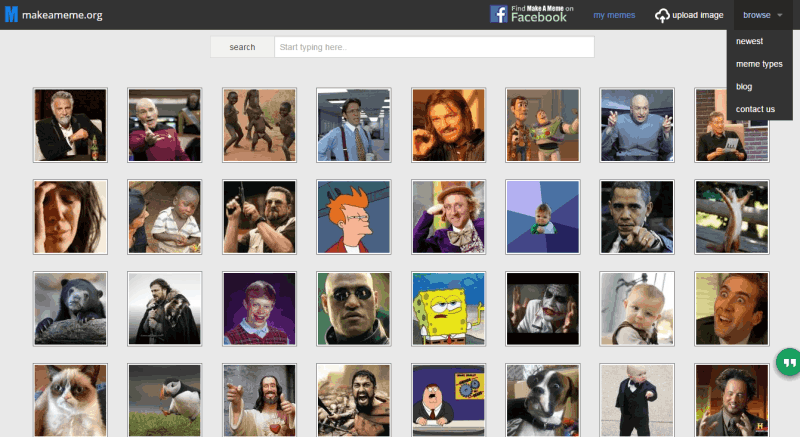Choose the Ned Stark Brace Yourselves thumbnail
800x437 pixels.
point(165,309)
